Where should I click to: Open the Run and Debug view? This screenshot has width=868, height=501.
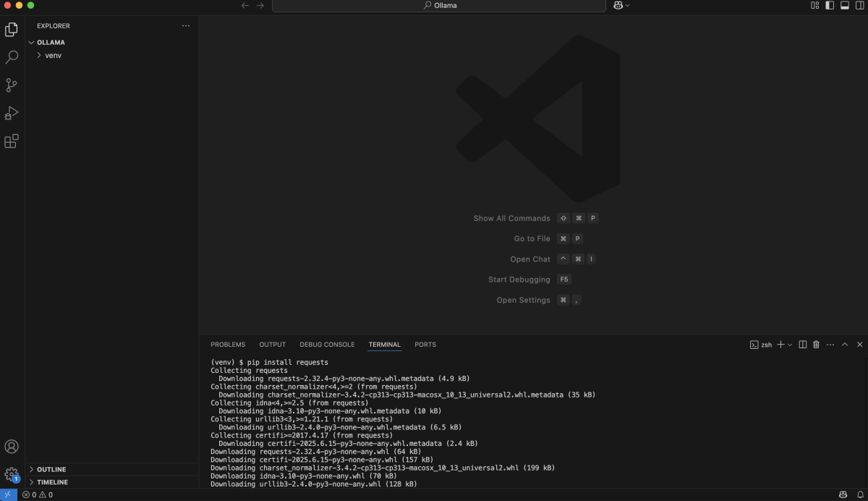(12, 114)
